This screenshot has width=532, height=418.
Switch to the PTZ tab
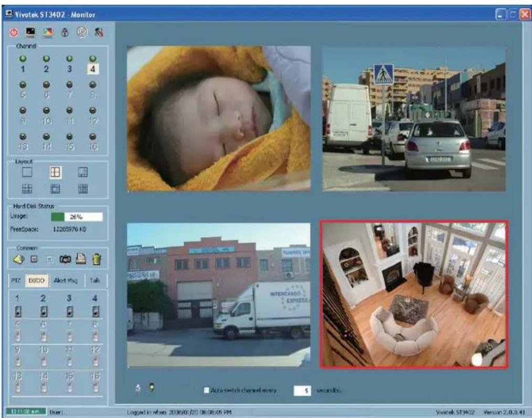coord(16,280)
